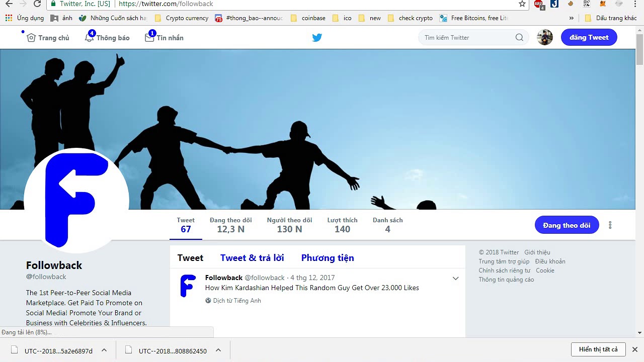Image resolution: width=644 pixels, height=362 pixels.
Task: Open the tweet author Followback avatar
Action: [188, 286]
